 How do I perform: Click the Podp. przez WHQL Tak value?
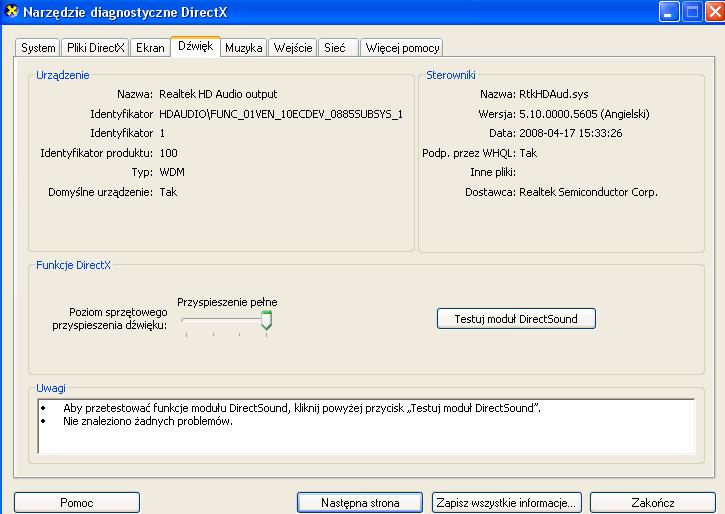[528, 153]
